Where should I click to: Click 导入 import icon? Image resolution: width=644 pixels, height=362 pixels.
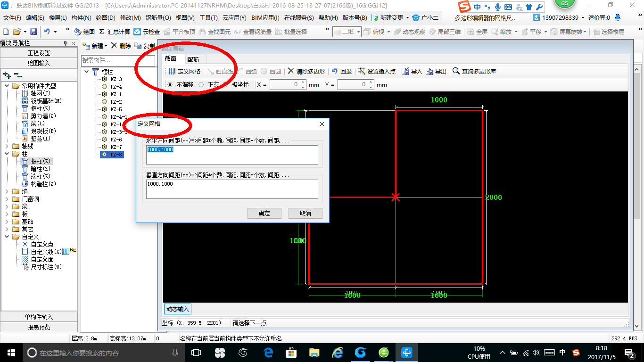click(x=412, y=71)
